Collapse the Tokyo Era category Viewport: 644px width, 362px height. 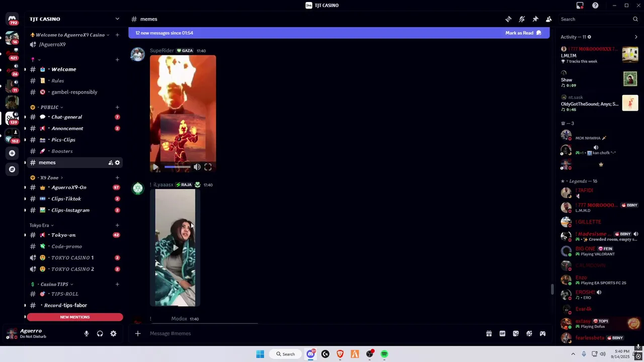(x=42, y=225)
